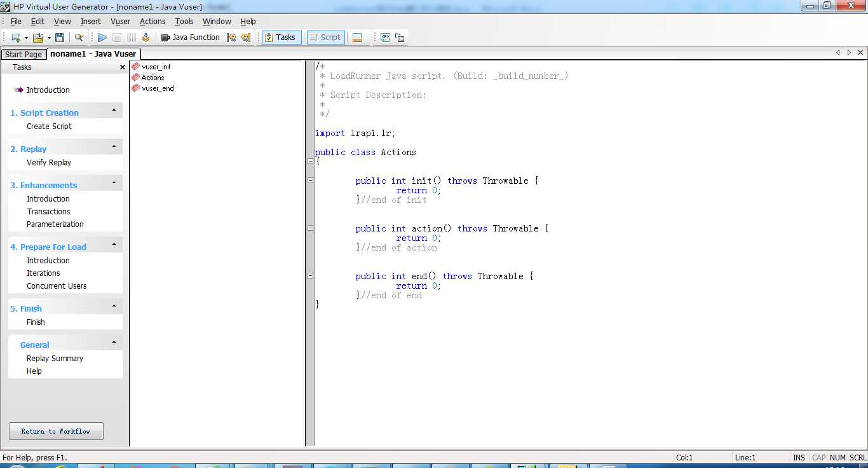
Task: Collapse the init() method code fold
Action: click(x=310, y=181)
